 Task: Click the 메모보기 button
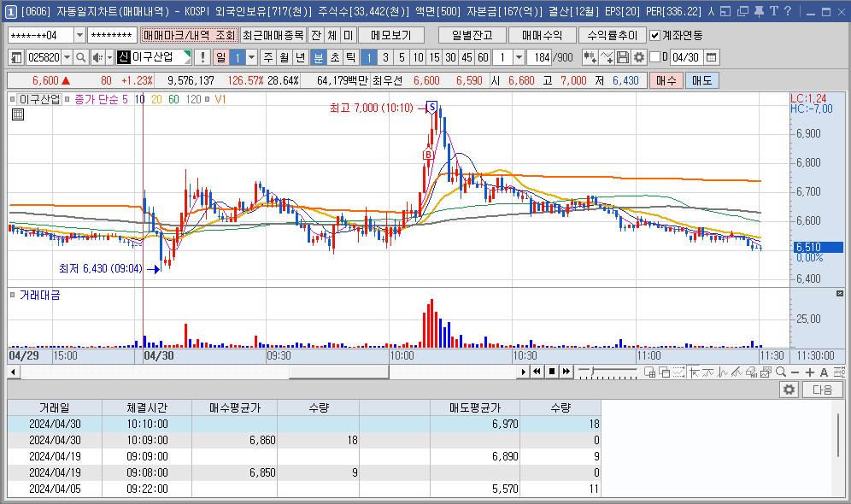click(390, 35)
